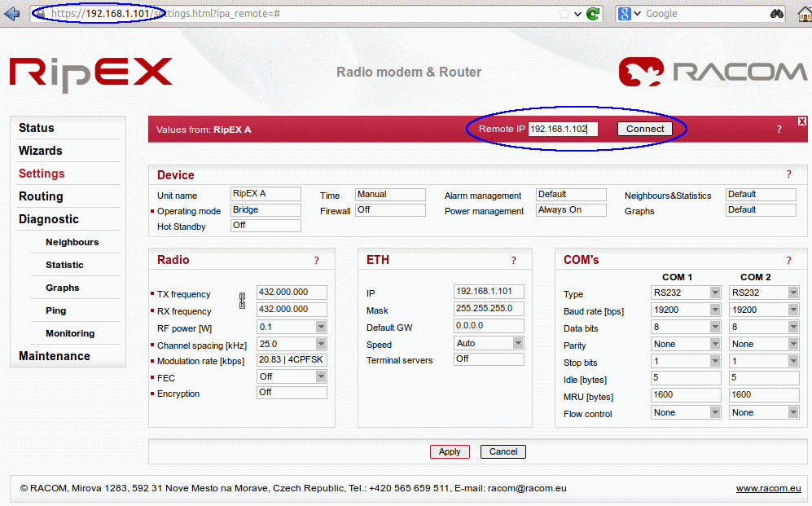The height and width of the screenshot is (506, 812).
Task: Click the RACOM logo
Action: click(x=713, y=72)
